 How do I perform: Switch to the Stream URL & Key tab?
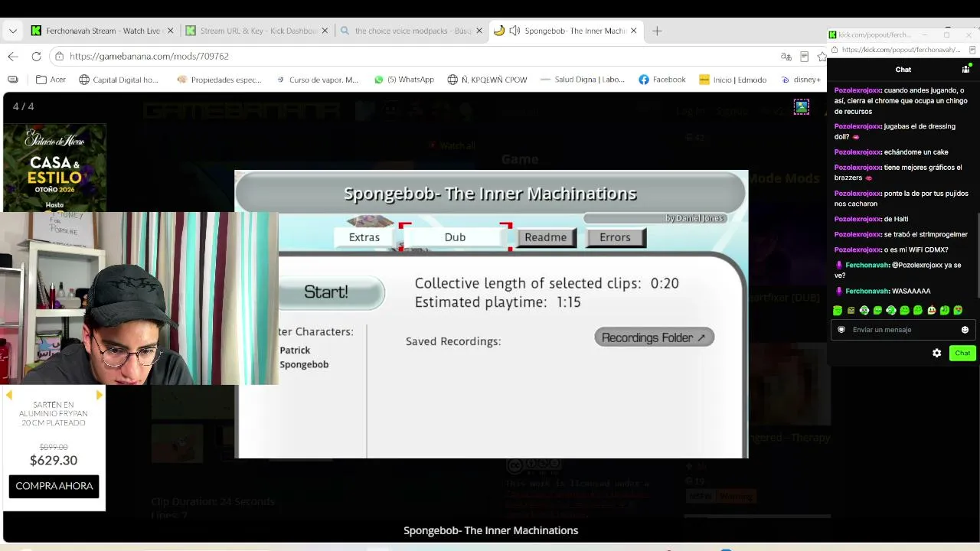(x=257, y=31)
